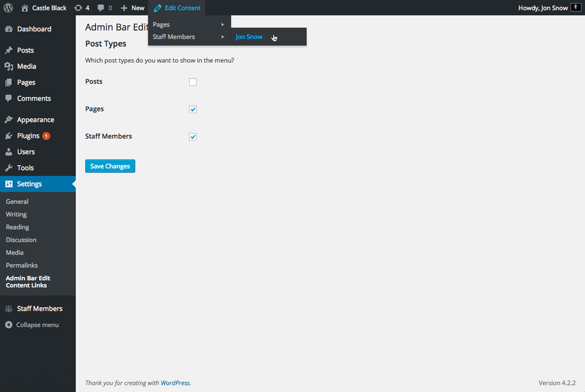
Task: Click the Appearance paintbrush icon
Action: tap(9, 120)
